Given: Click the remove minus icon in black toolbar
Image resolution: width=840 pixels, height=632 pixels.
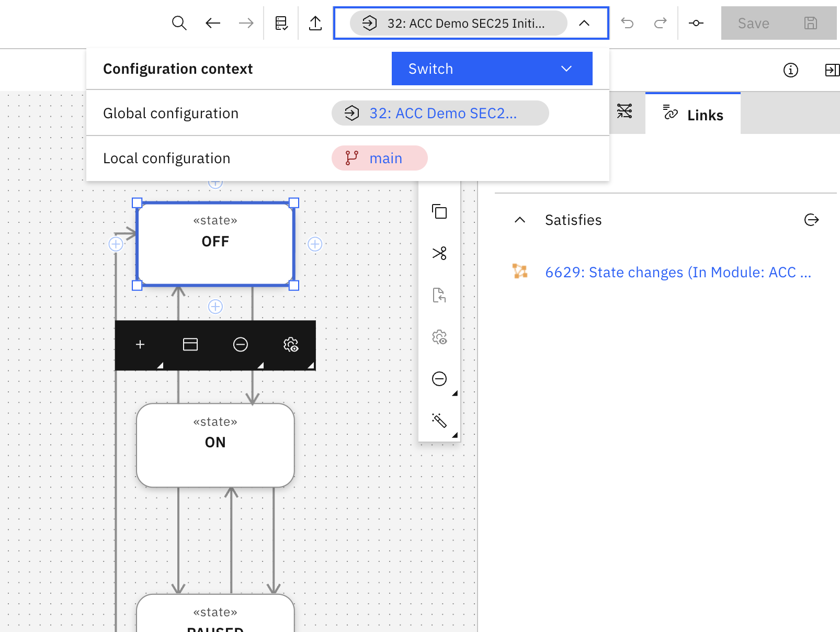Looking at the screenshot, I should tap(241, 345).
